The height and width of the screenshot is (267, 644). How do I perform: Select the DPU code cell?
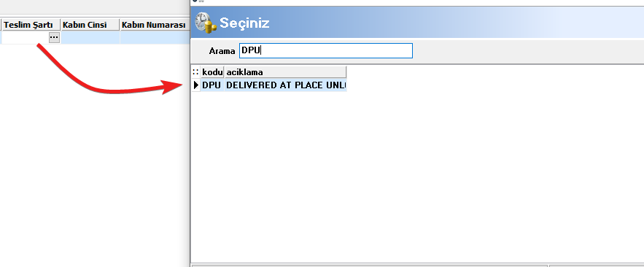coord(212,85)
